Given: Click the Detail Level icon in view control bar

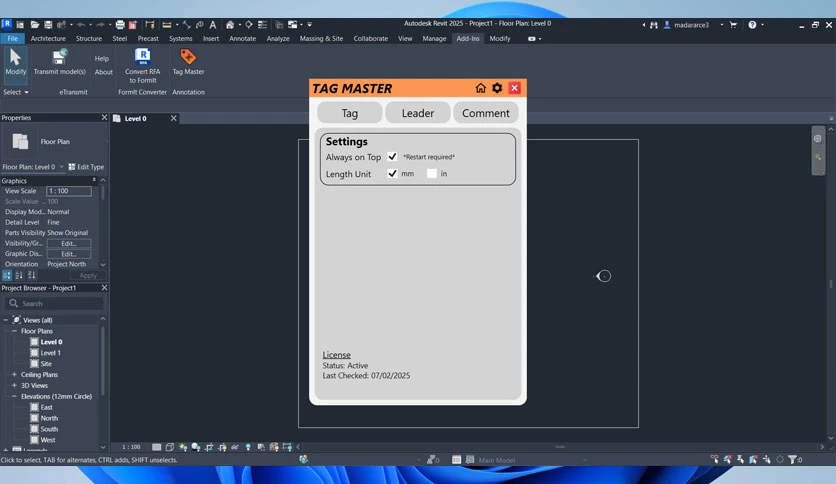Looking at the screenshot, I should coord(157,447).
